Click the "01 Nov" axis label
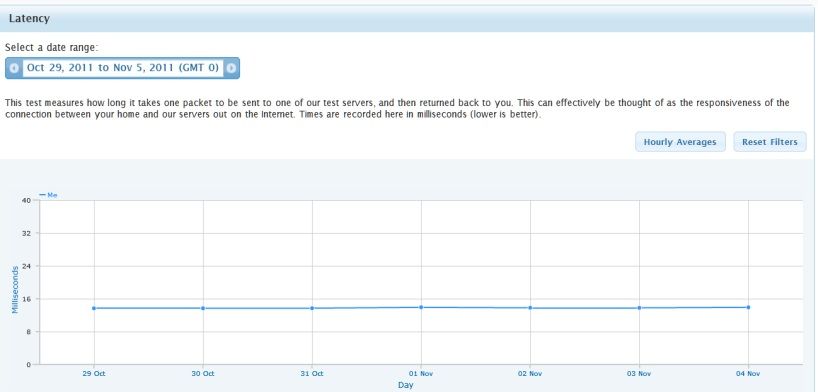818x392 pixels. click(x=421, y=374)
